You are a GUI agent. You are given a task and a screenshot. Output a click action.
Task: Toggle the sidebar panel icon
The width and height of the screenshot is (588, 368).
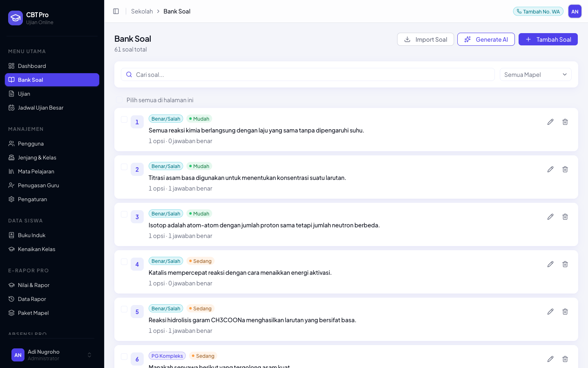pos(116,11)
